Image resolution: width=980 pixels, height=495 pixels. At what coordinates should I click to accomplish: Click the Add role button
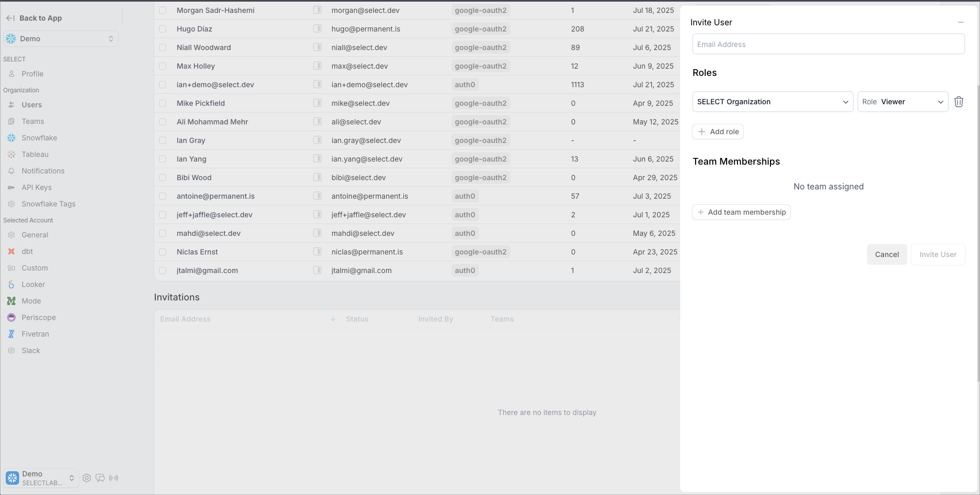click(x=718, y=132)
